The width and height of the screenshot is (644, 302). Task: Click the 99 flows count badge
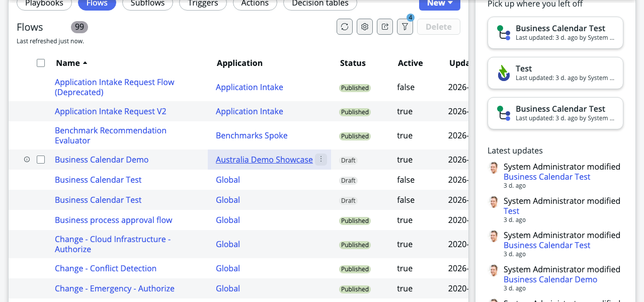point(79,27)
